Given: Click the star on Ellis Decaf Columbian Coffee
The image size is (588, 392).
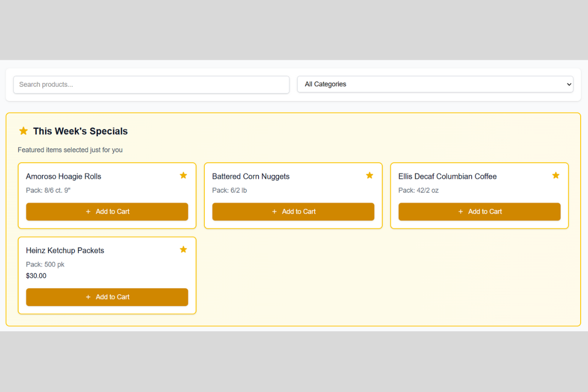Looking at the screenshot, I should pos(556,174).
